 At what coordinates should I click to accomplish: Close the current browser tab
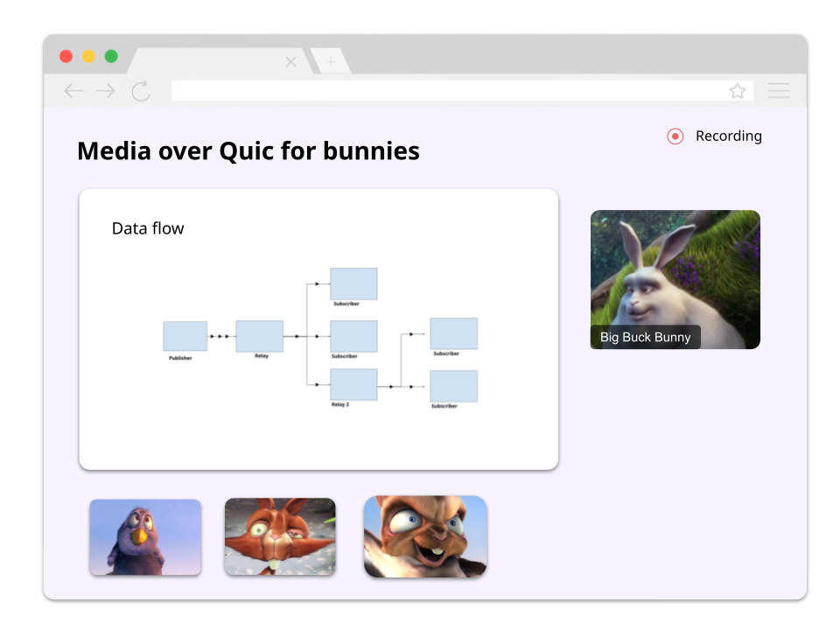pos(290,61)
